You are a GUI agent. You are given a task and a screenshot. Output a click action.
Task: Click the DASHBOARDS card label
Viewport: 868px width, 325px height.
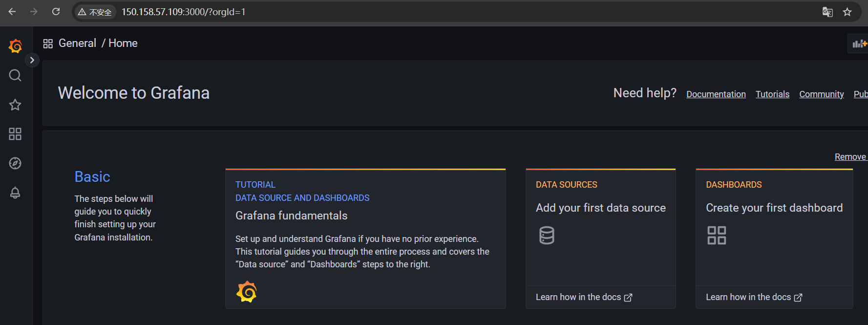click(x=734, y=185)
